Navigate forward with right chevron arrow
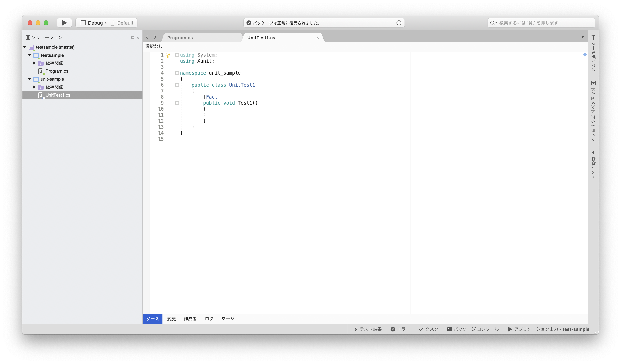This screenshot has width=621, height=364. pyautogui.click(x=155, y=37)
